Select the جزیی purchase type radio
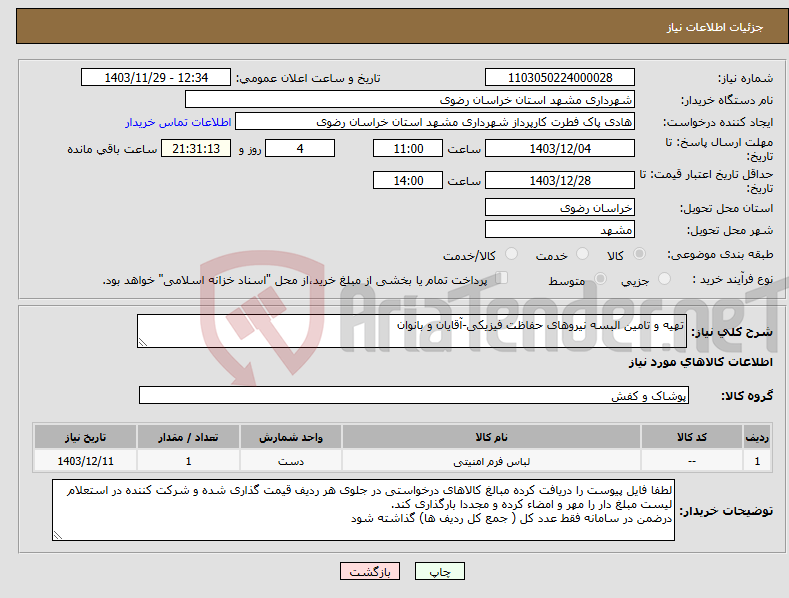789x598 pixels. tap(664, 278)
